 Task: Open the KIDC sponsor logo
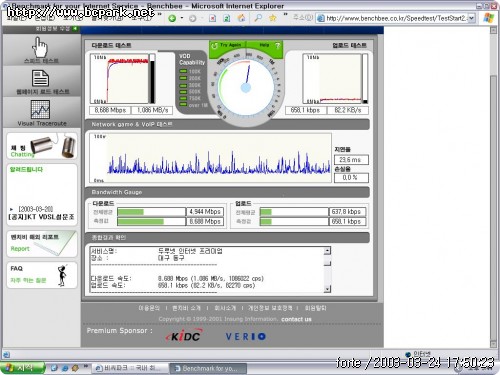click(x=184, y=336)
